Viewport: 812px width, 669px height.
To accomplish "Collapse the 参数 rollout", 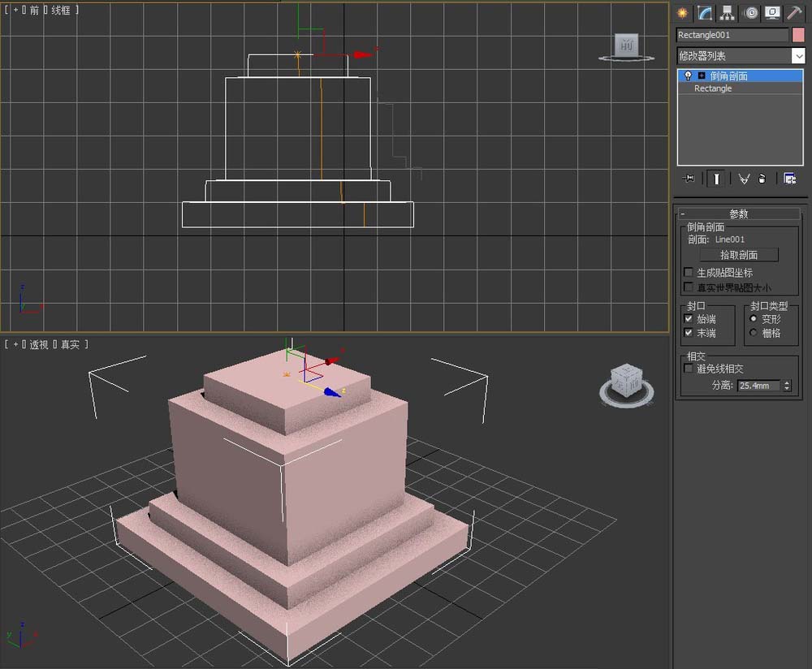I will click(738, 214).
